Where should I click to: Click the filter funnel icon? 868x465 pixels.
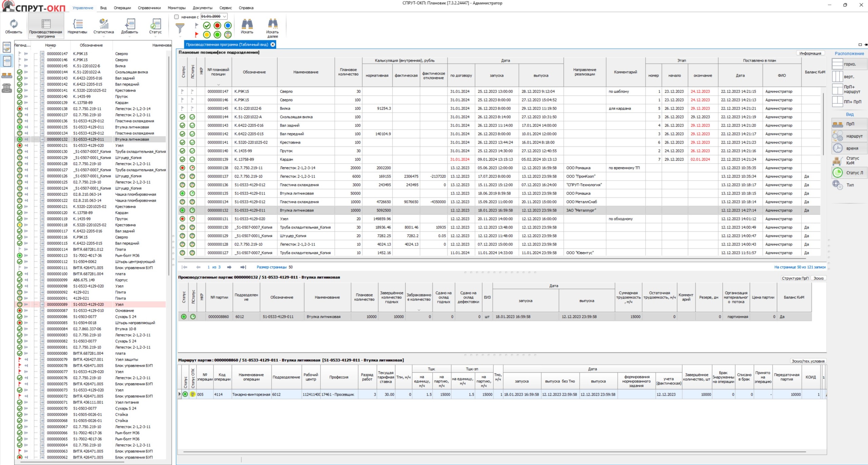[x=180, y=28]
